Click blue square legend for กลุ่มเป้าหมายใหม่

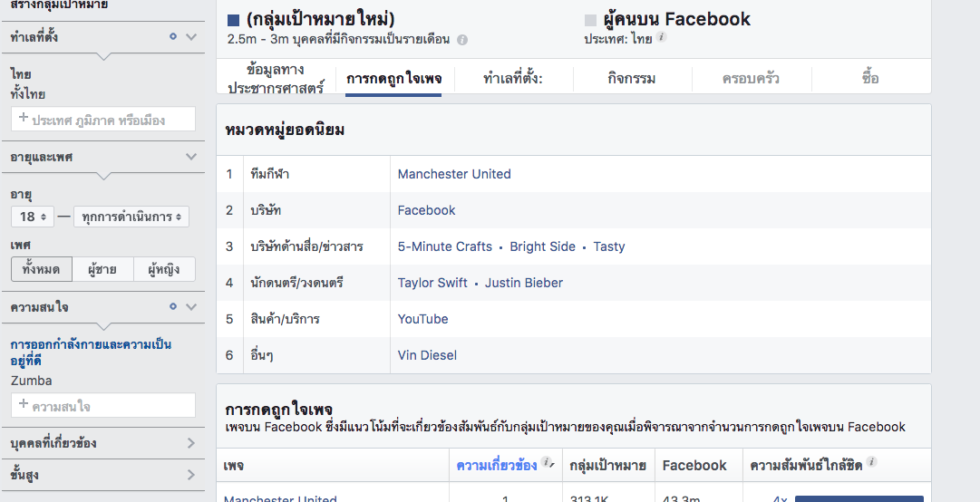[x=233, y=21]
